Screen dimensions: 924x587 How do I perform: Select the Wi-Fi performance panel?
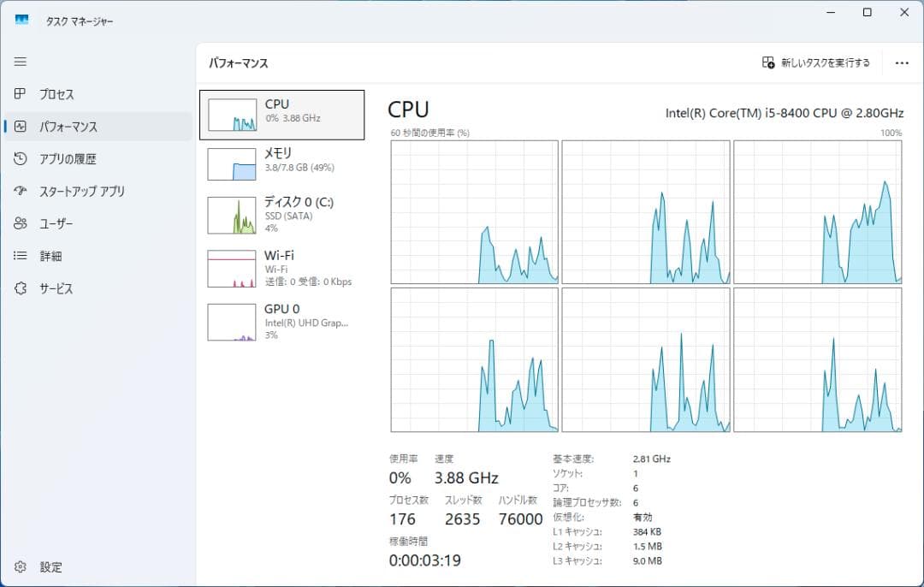pyautogui.click(x=282, y=267)
